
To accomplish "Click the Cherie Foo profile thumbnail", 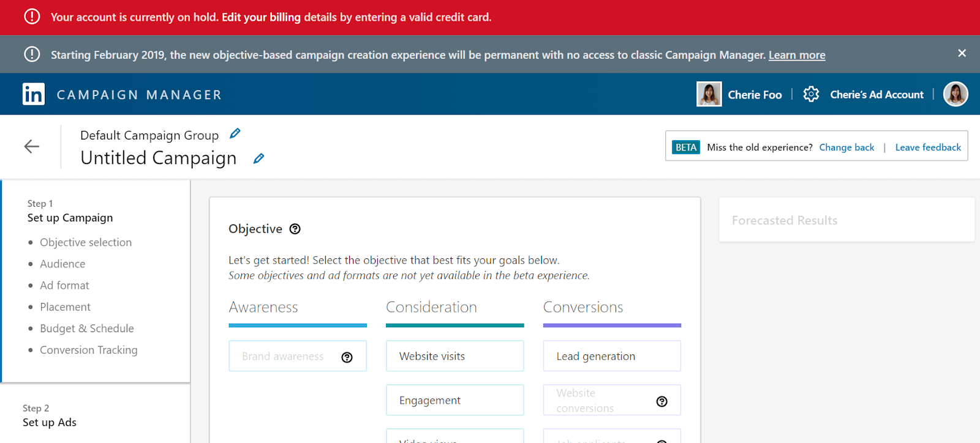I will [709, 94].
